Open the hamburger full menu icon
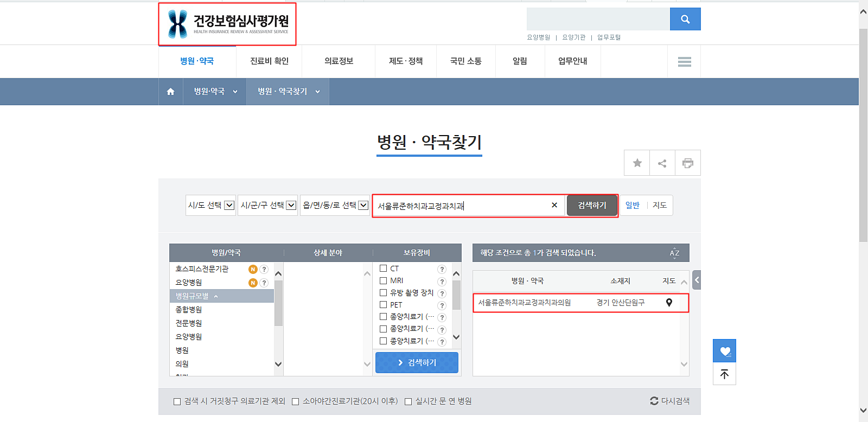Screen dimensions: 868x422 pos(684,62)
